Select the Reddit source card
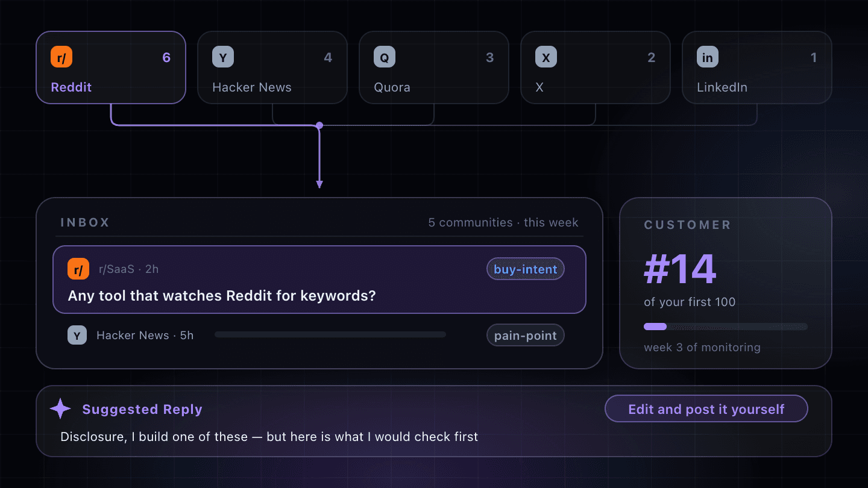This screenshot has height=488, width=868. [111, 67]
